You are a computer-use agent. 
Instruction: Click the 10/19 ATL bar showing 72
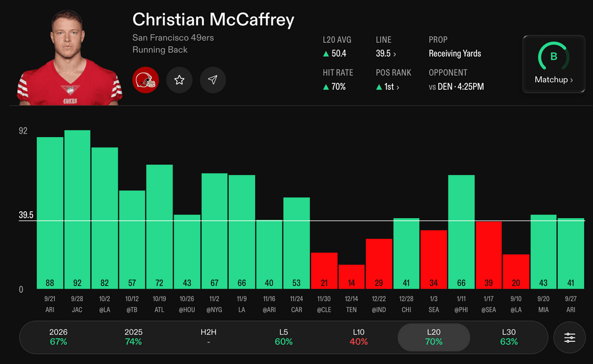(160, 227)
